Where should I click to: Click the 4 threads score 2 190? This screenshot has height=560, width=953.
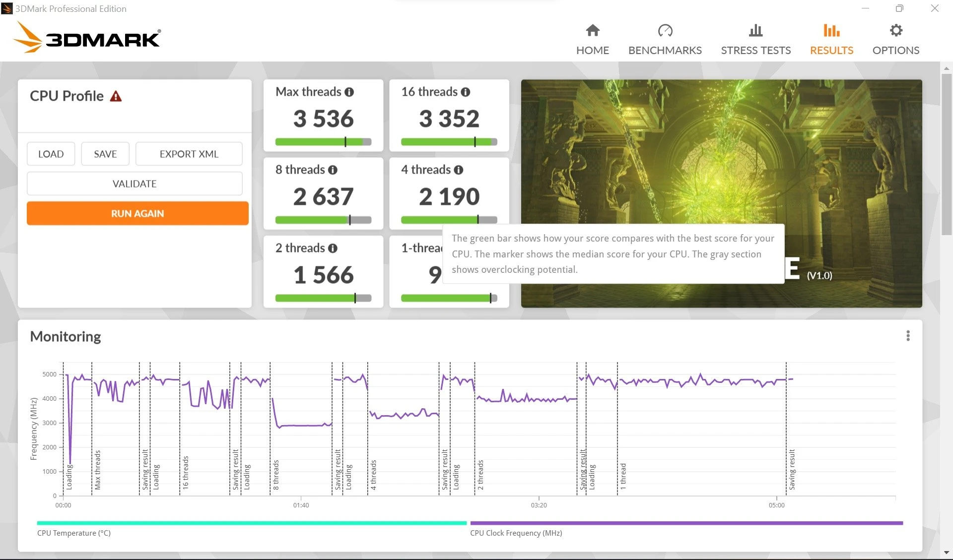tap(449, 196)
